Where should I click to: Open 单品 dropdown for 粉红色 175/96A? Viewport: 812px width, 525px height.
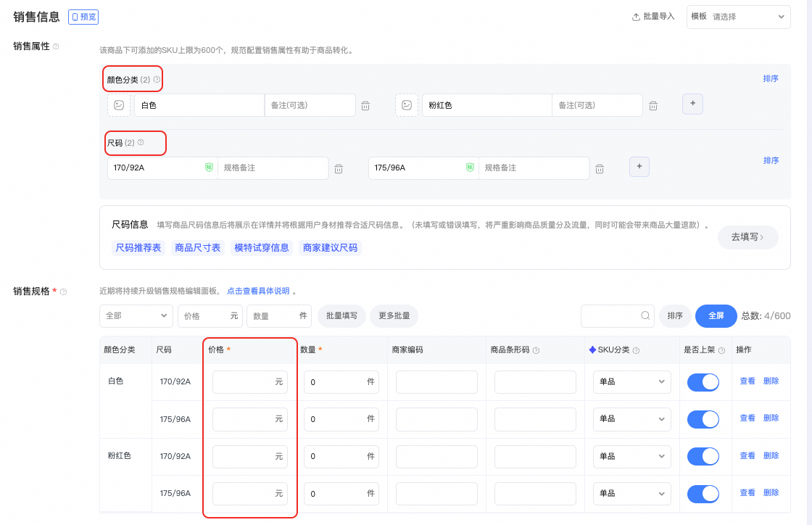coord(631,494)
